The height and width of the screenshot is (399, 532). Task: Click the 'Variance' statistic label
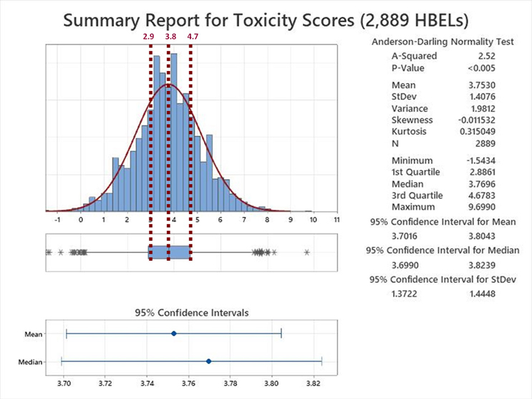point(410,109)
